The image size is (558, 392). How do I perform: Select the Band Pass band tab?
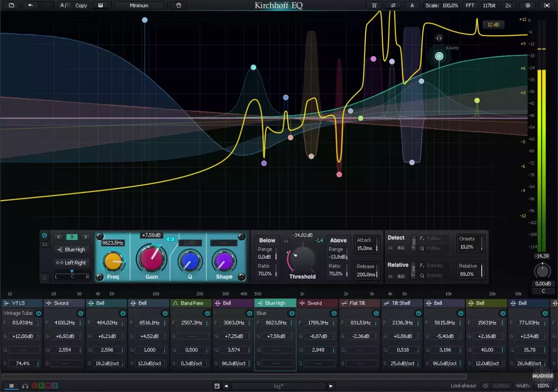pos(191,303)
